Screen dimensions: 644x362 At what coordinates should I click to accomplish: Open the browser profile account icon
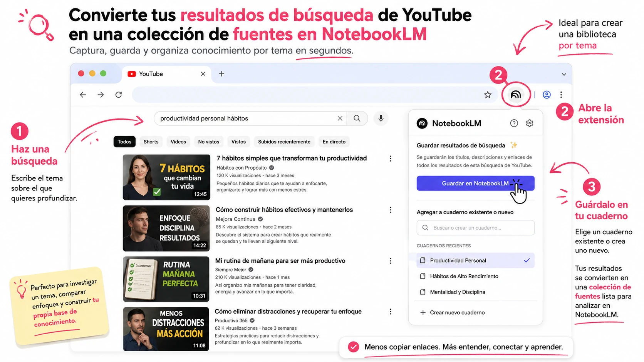[547, 95]
